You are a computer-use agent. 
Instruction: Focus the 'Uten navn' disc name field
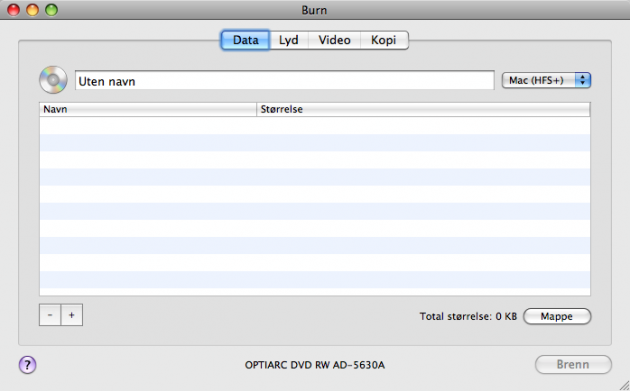point(284,81)
